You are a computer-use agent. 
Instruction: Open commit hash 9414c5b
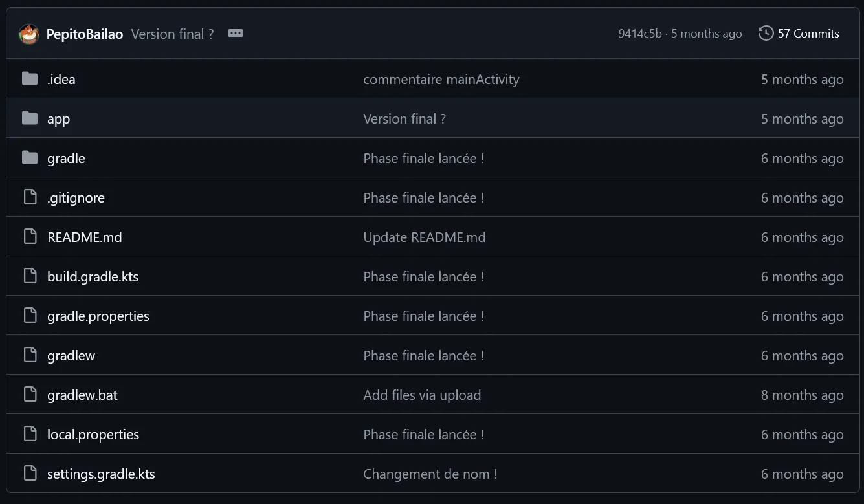[x=640, y=34]
